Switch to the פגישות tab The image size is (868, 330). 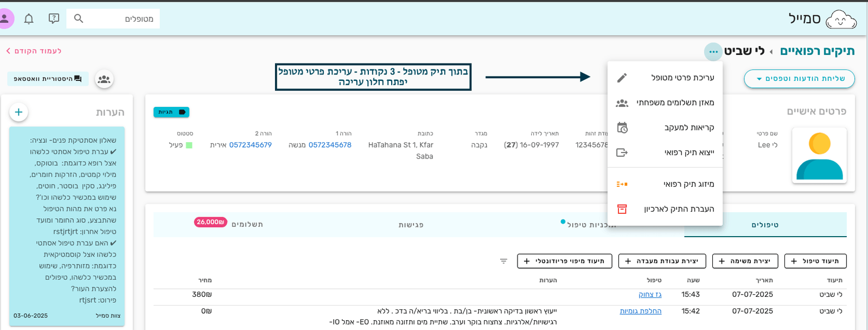click(x=411, y=225)
